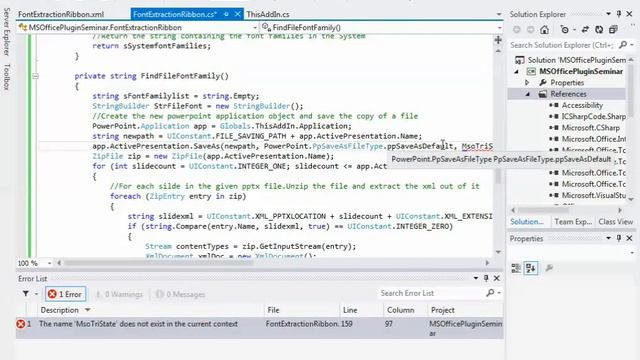Collapse the References node

527,94
